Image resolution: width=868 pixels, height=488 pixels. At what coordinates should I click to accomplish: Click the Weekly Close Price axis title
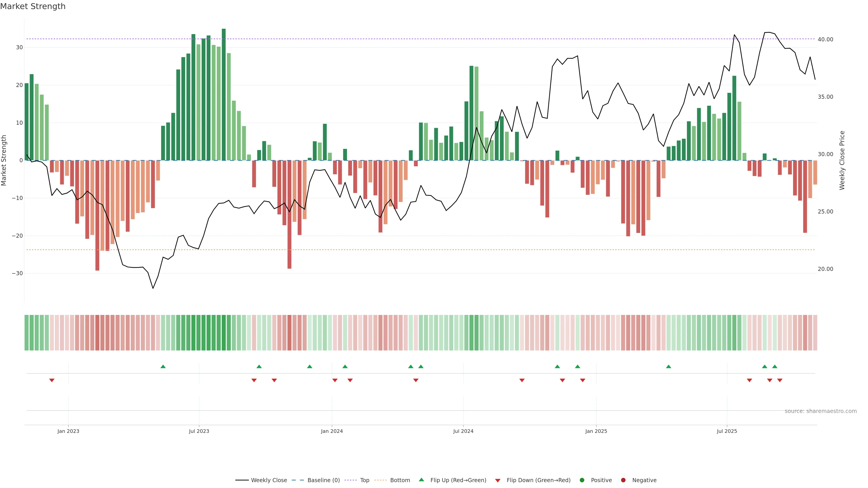pos(842,160)
